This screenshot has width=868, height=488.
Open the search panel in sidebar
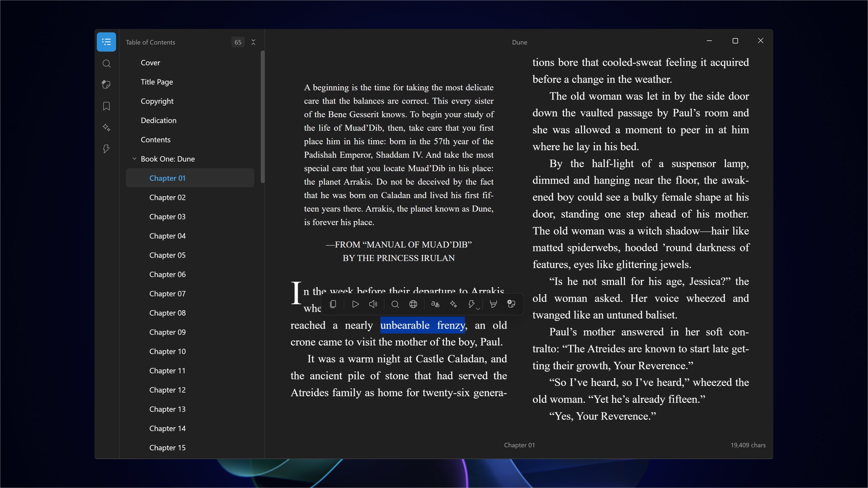(x=106, y=64)
